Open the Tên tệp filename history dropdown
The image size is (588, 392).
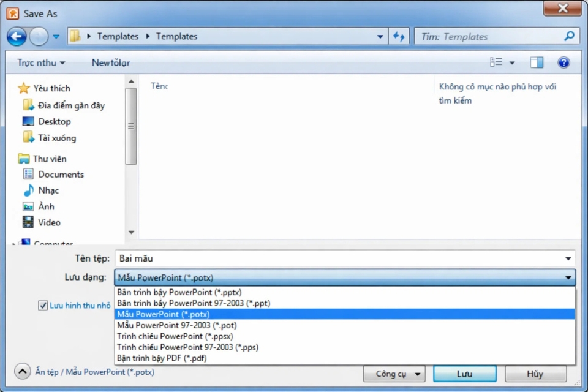pyautogui.click(x=569, y=258)
